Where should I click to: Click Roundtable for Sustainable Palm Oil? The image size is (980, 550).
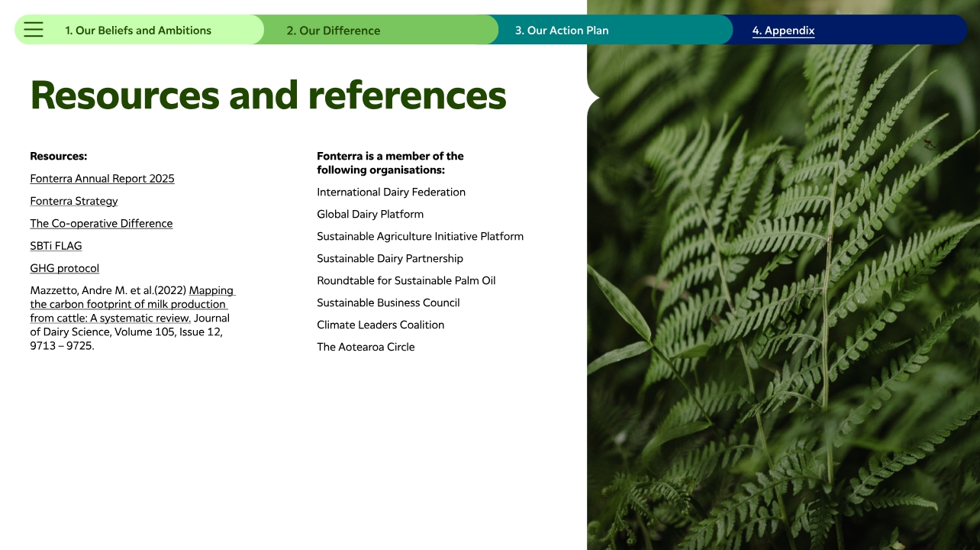click(406, 281)
